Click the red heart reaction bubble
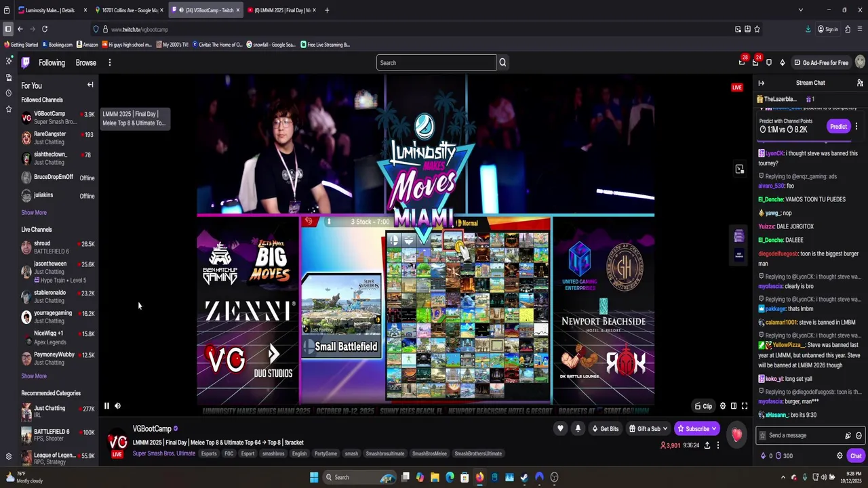 737,435
